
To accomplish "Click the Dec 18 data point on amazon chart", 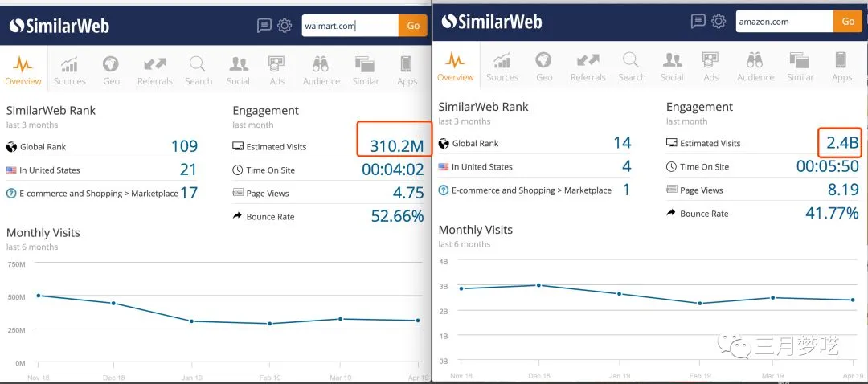I will 538,285.
